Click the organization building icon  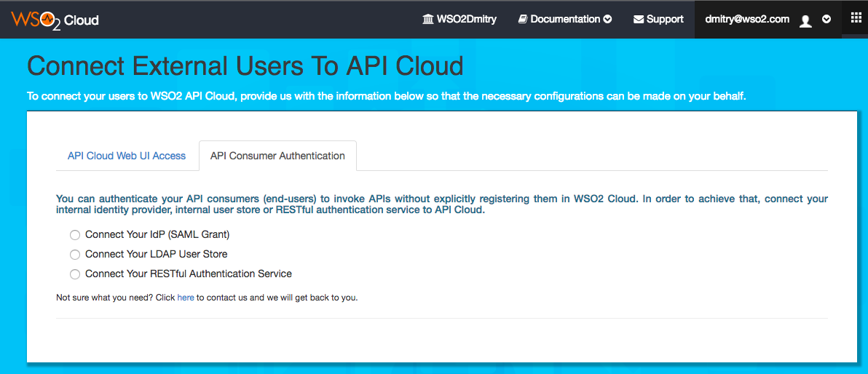point(427,20)
